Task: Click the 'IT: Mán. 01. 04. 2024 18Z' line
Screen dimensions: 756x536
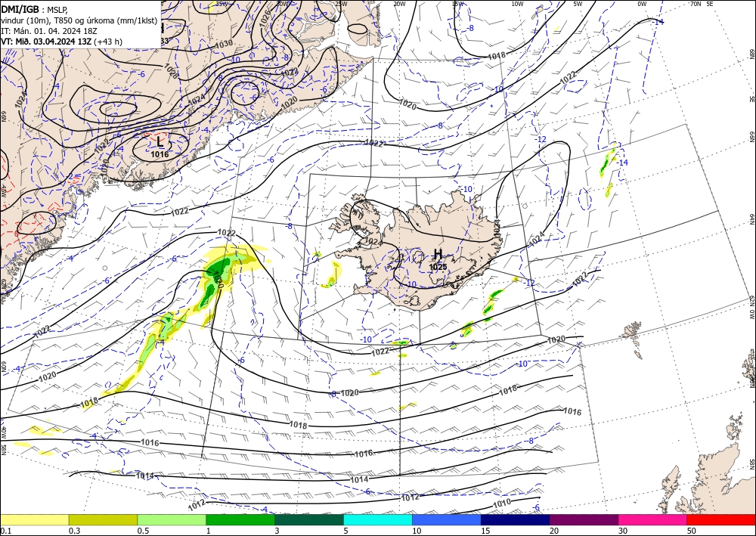Action: 48,31
